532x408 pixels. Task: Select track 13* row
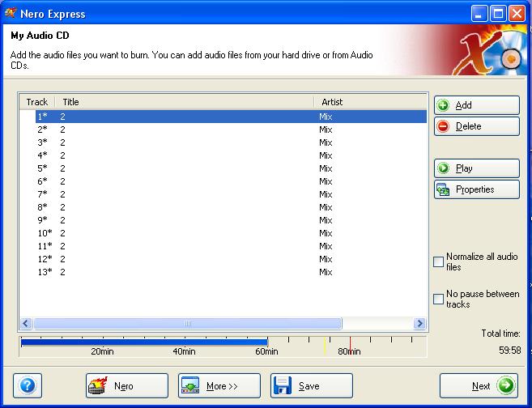pos(231,272)
